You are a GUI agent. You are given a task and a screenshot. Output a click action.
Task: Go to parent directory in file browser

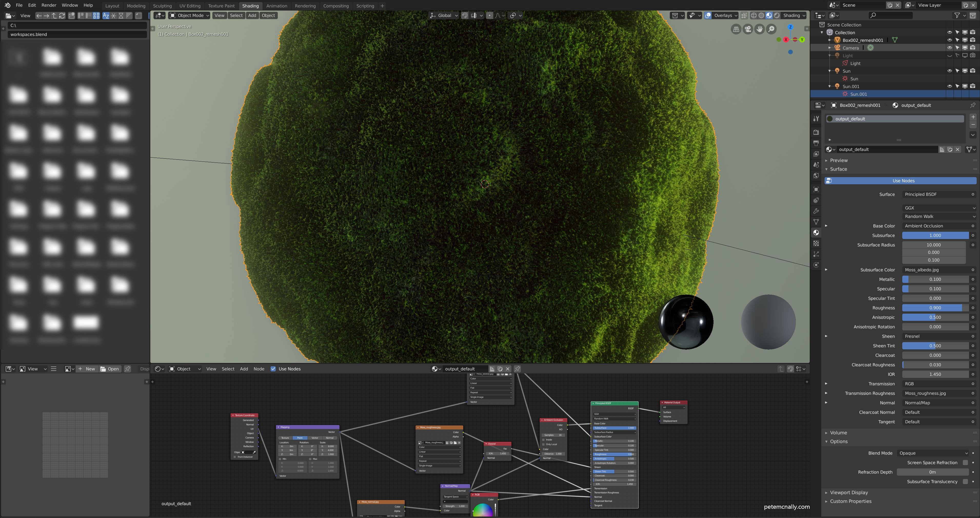[54, 16]
